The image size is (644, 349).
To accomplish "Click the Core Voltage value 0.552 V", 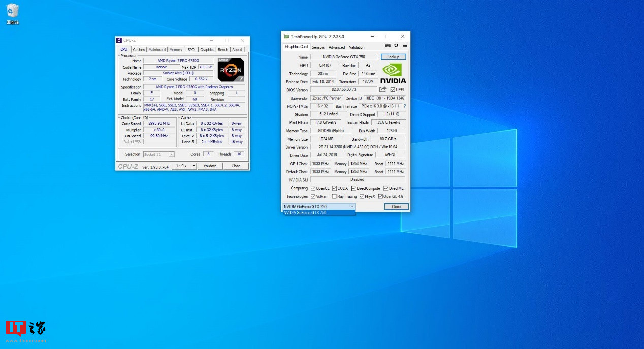I will click(202, 79).
